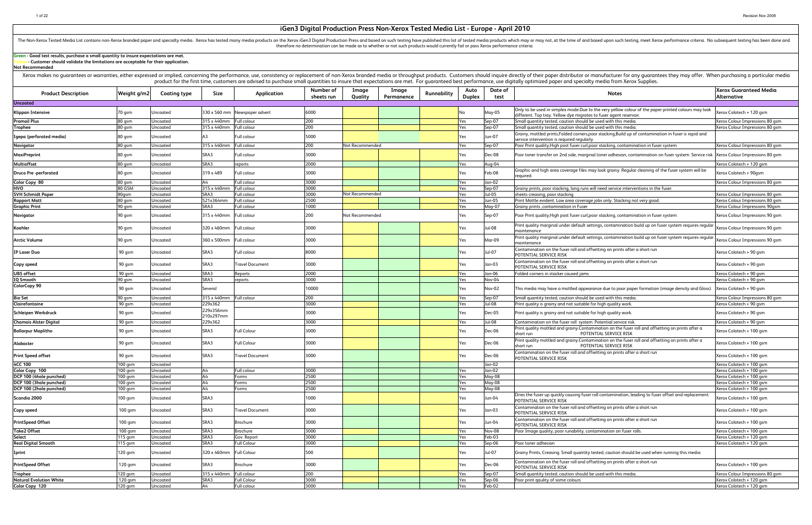This screenshot has height=525, width=812.
Task: Select the 'sheets creasing, poor stacking' note
Action: 544,194
